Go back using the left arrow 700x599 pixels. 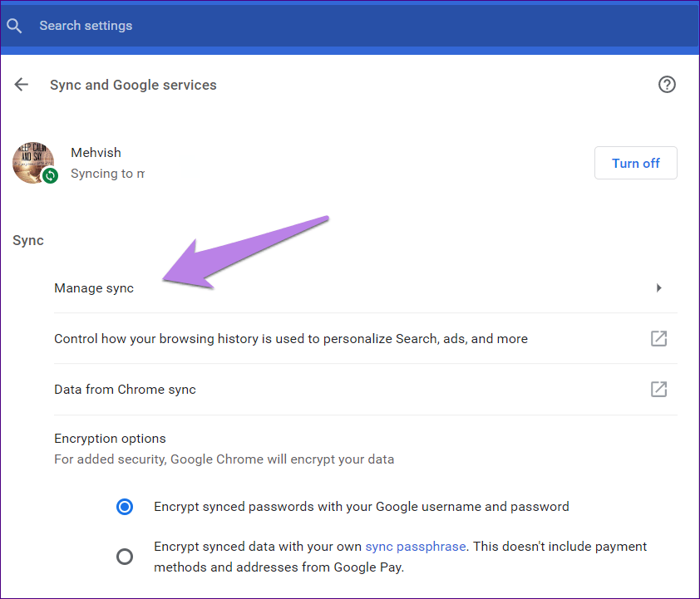pyautogui.click(x=21, y=84)
